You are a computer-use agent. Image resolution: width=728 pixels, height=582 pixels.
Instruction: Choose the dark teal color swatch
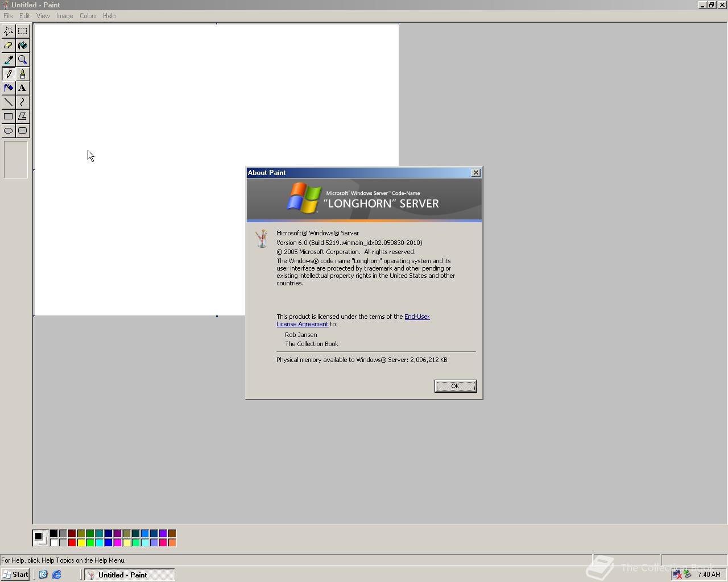(x=135, y=533)
